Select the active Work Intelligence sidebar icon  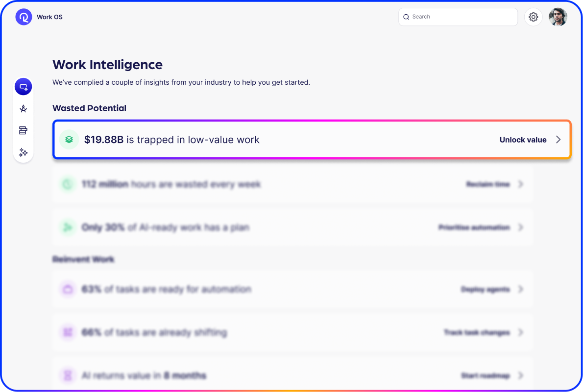[23, 87]
